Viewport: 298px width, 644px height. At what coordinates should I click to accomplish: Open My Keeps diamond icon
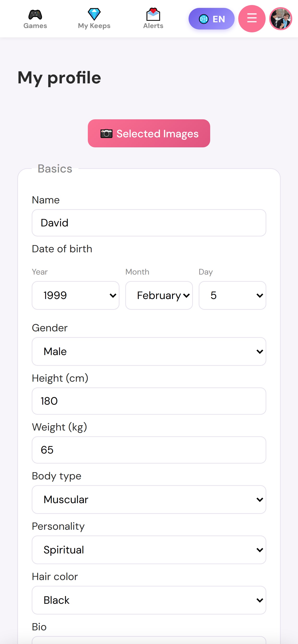(94, 14)
